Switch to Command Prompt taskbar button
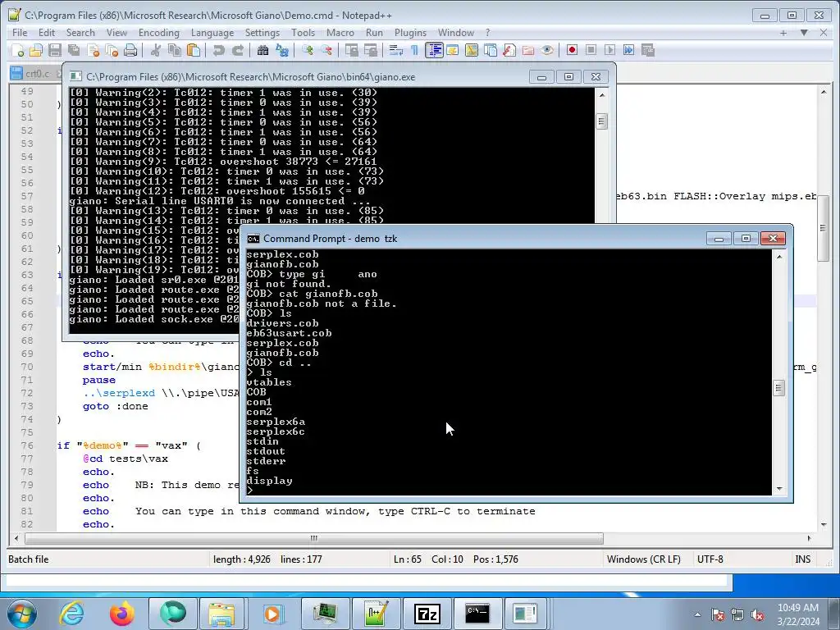Viewport: 840px width, 630px height. coord(477,614)
